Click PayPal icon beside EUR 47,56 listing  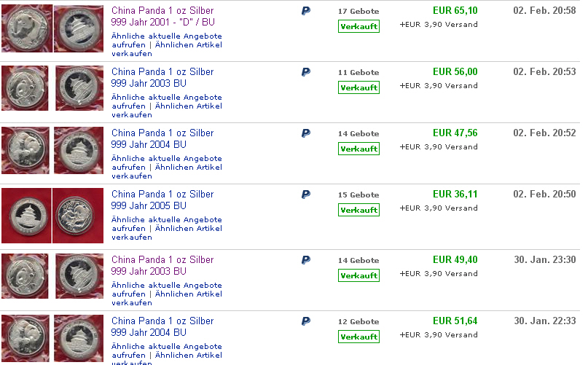[x=306, y=133]
